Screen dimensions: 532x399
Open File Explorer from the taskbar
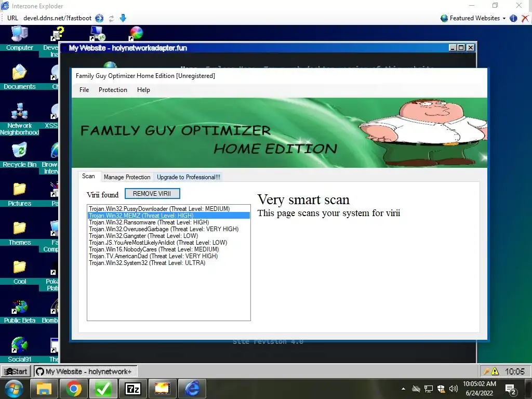point(44,389)
